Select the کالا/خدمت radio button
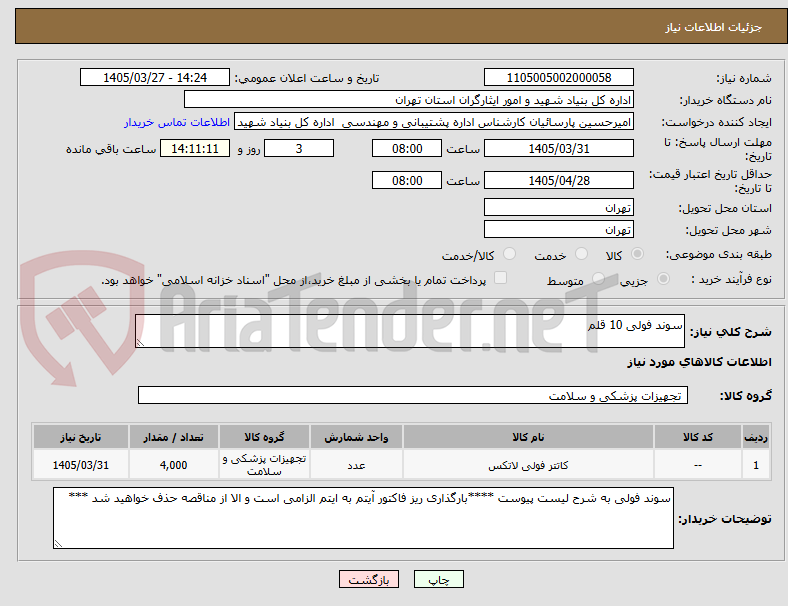Viewport: 788px width, 606px height. tap(509, 254)
